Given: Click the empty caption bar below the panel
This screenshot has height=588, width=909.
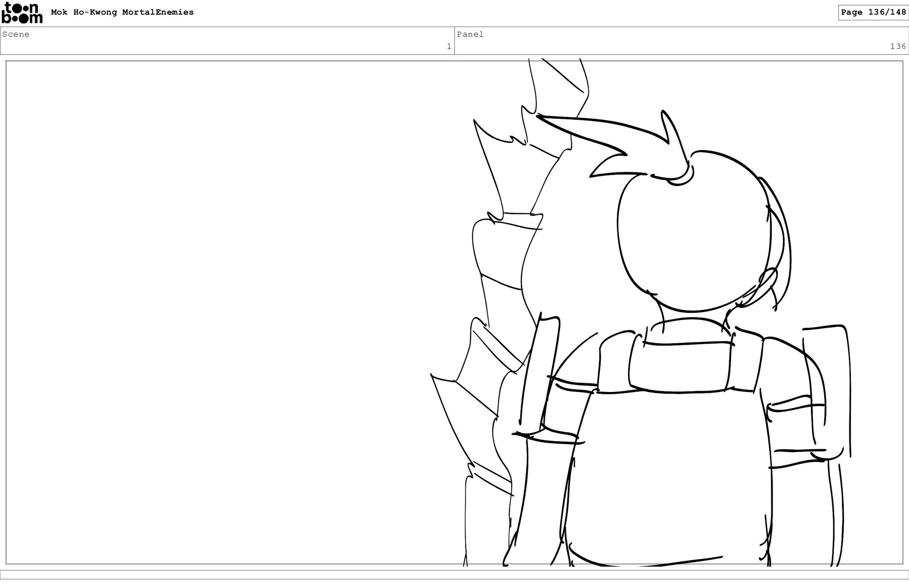Looking at the screenshot, I should point(454,575).
